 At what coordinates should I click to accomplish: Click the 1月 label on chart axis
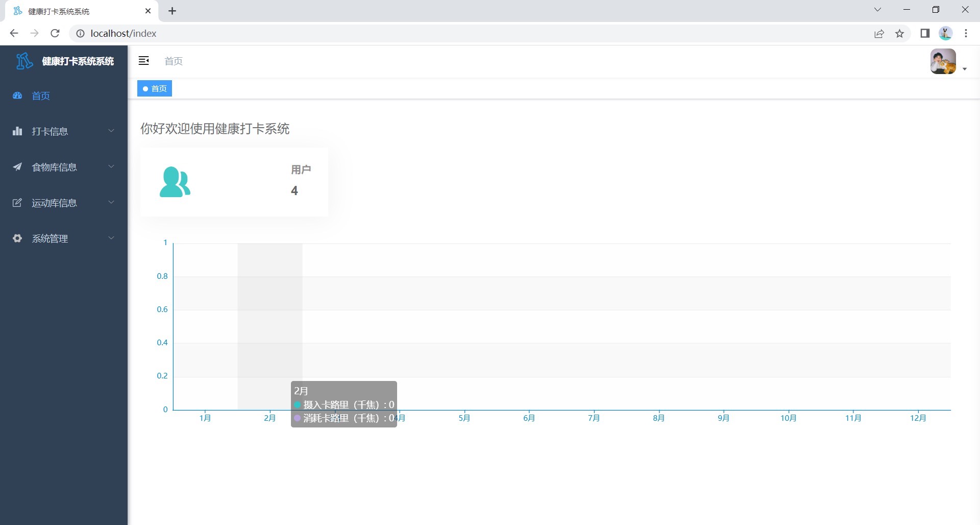[205, 418]
